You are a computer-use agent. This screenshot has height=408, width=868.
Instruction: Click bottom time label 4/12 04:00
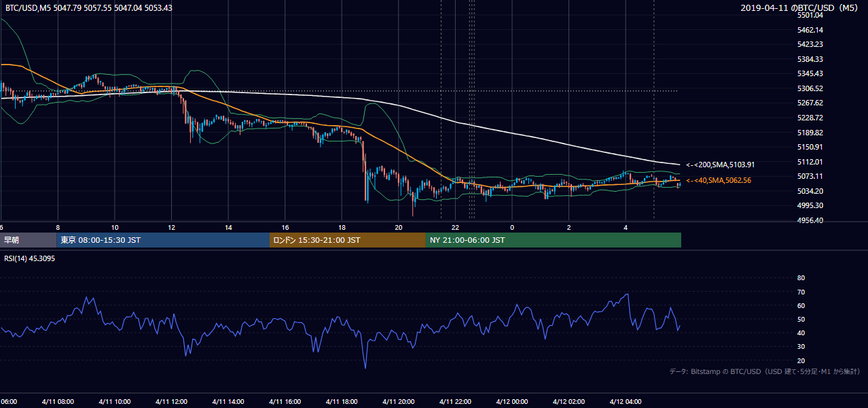[626, 402]
